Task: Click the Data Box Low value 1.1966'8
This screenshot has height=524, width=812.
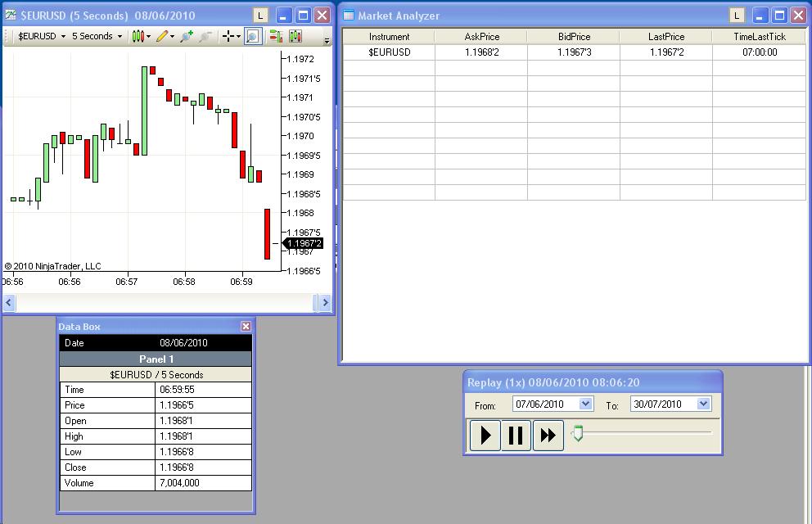Action: 203,451
